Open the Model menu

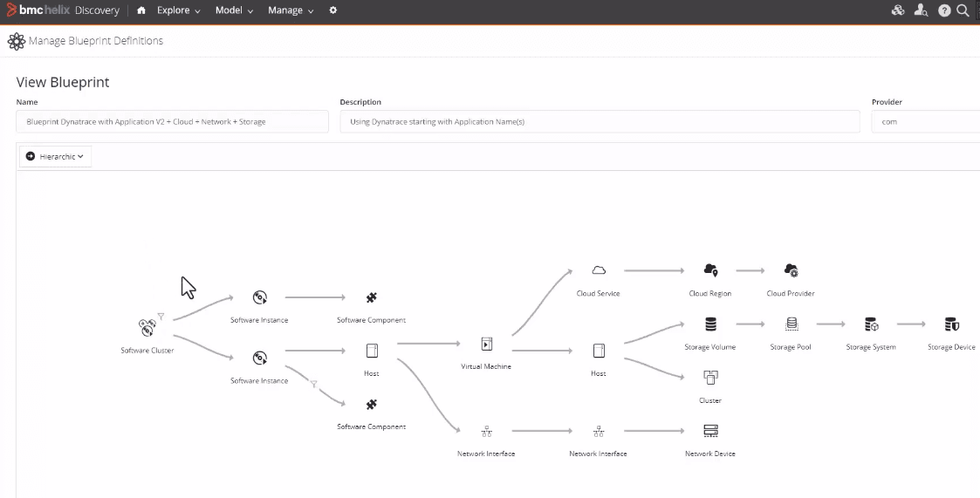pyautogui.click(x=234, y=10)
